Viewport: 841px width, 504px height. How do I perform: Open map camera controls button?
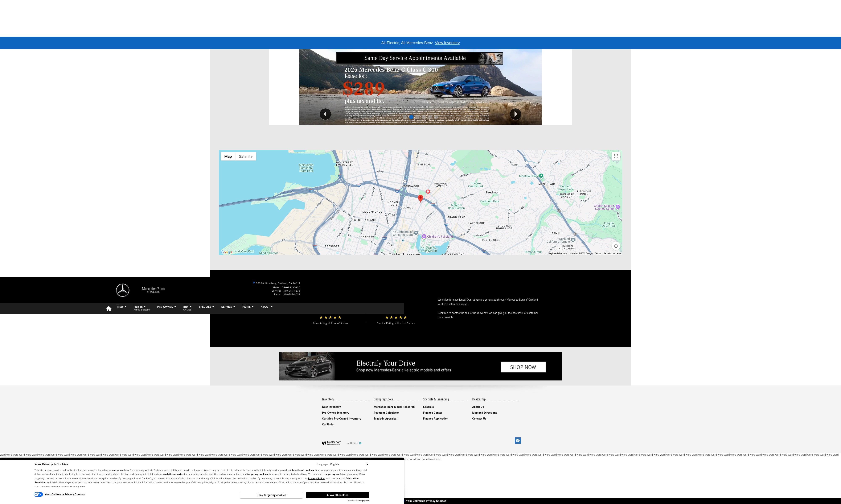tap(616, 246)
